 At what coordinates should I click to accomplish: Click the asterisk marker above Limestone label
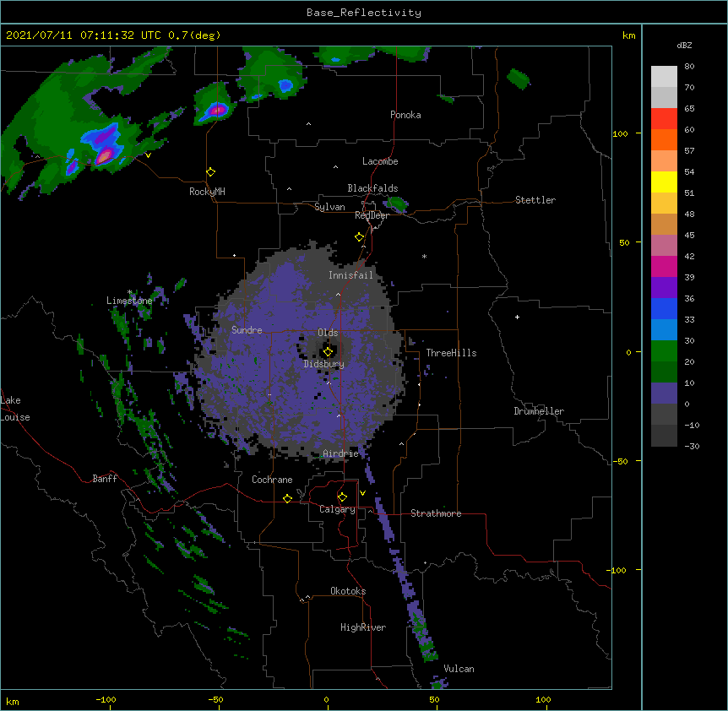point(130,292)
